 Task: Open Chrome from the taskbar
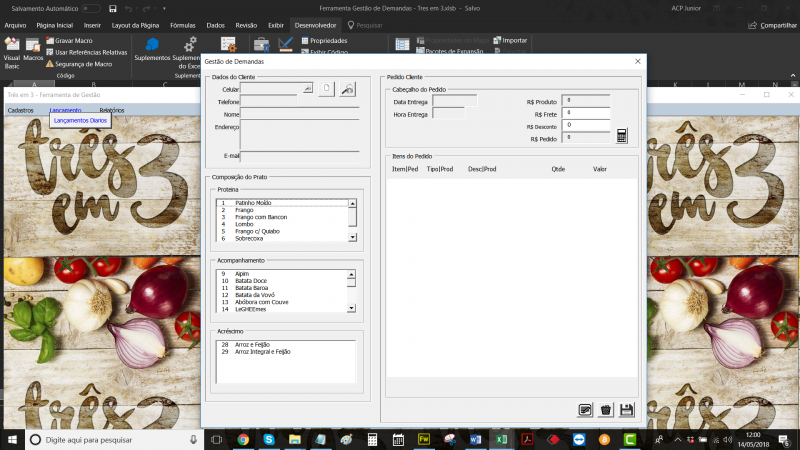(x=243, y=439)
